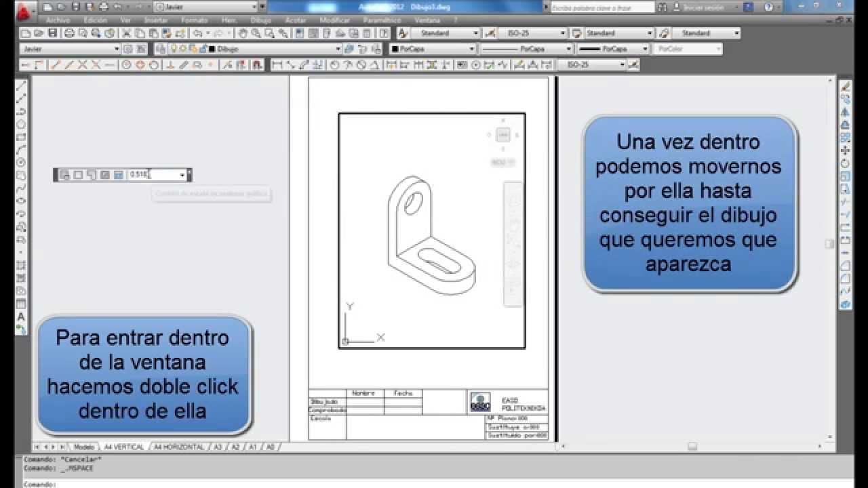The image size is (868, 488).
Task: Click Match Properties brush icon
Action: [167, 33]
